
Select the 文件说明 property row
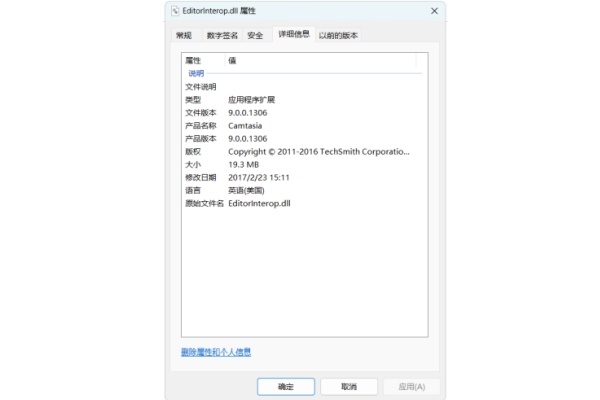[200, 87]
